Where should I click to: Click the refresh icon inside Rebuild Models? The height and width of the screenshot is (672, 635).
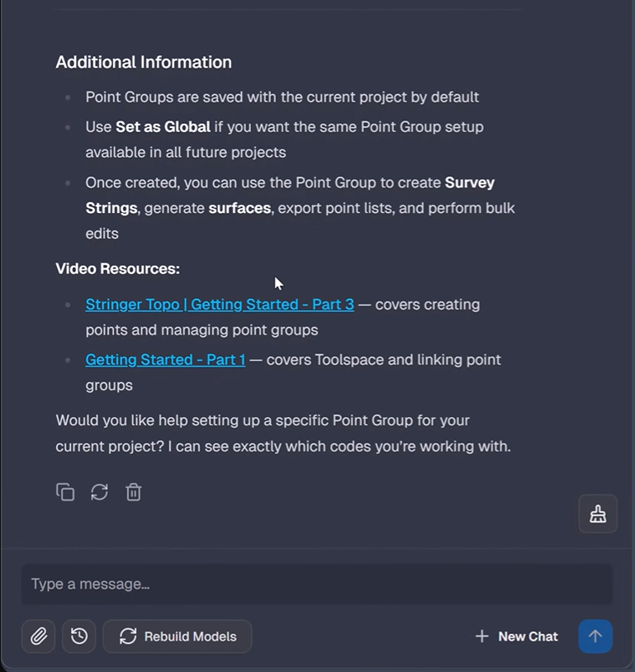128,637
